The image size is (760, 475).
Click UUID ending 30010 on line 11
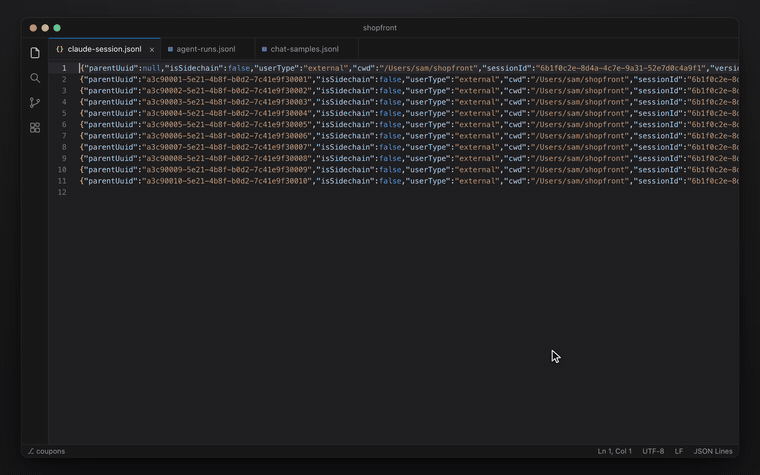tap(227, 181)
